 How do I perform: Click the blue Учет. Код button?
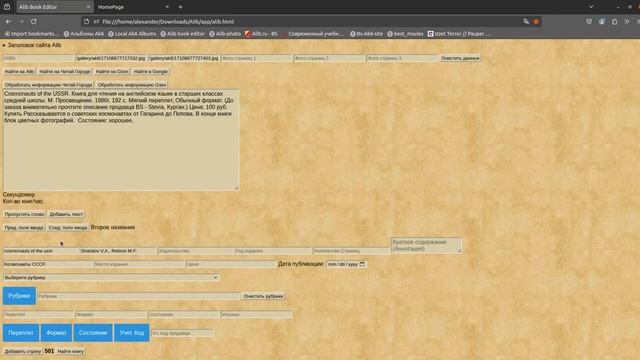pos(132,333)
